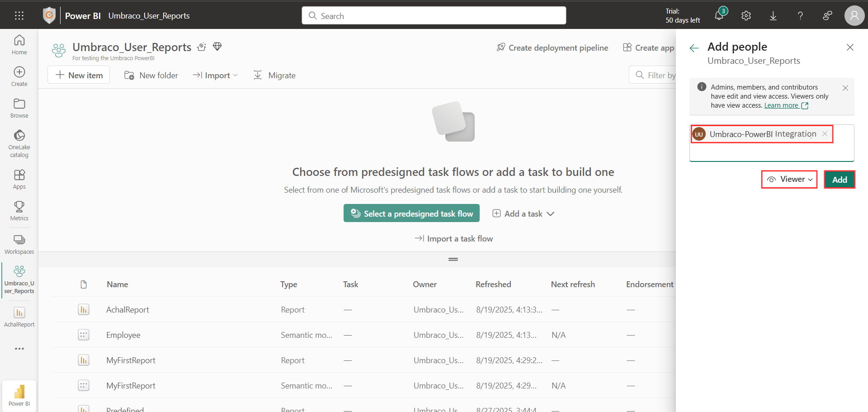Sort by the Refreshed column header
The image size is (868, 412).
tap(493, 284)
